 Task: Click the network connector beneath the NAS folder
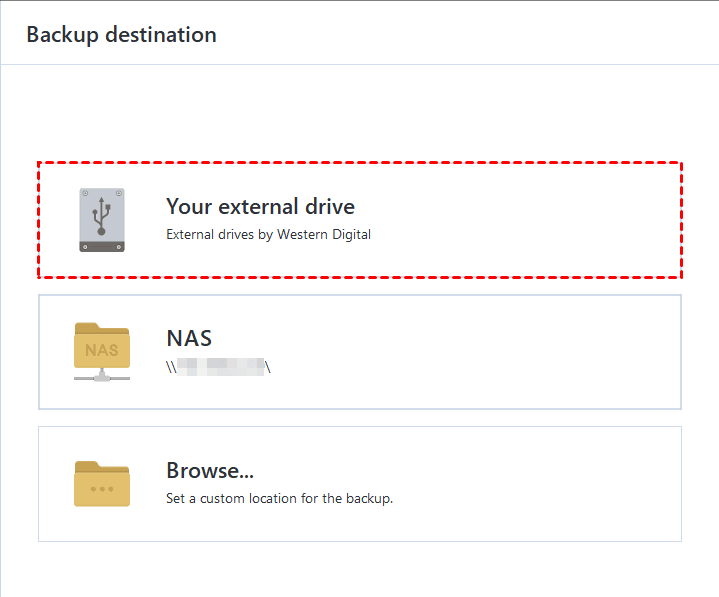(102, 377)
